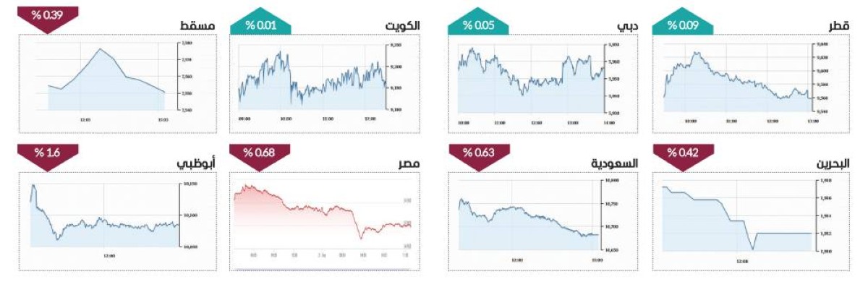The width and height of the screenshot is (868, 295).
Task: Open the مسقط market title
Action: (196, 26)
